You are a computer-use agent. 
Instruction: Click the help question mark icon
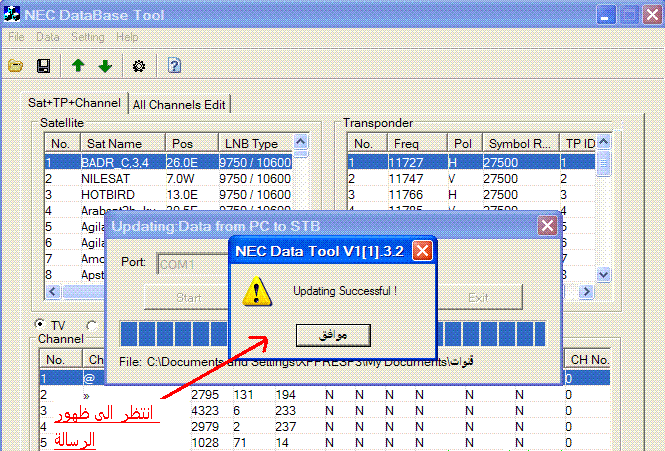click(174, 66)
